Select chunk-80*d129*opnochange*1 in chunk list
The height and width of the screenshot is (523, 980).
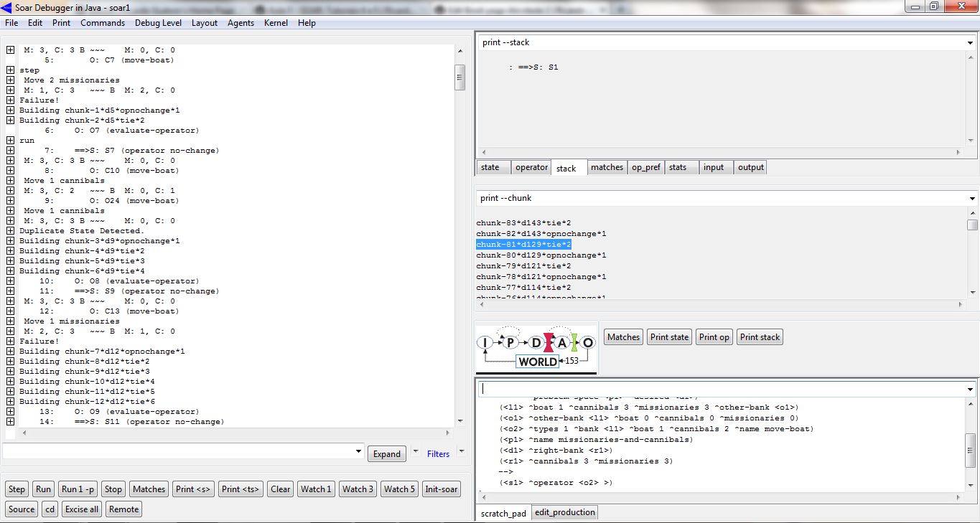[541, 255]
